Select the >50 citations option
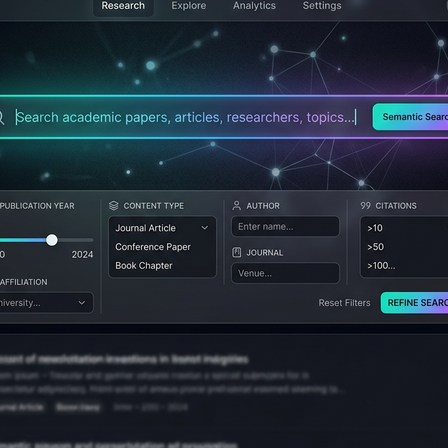448x448 pixels. 376,247
